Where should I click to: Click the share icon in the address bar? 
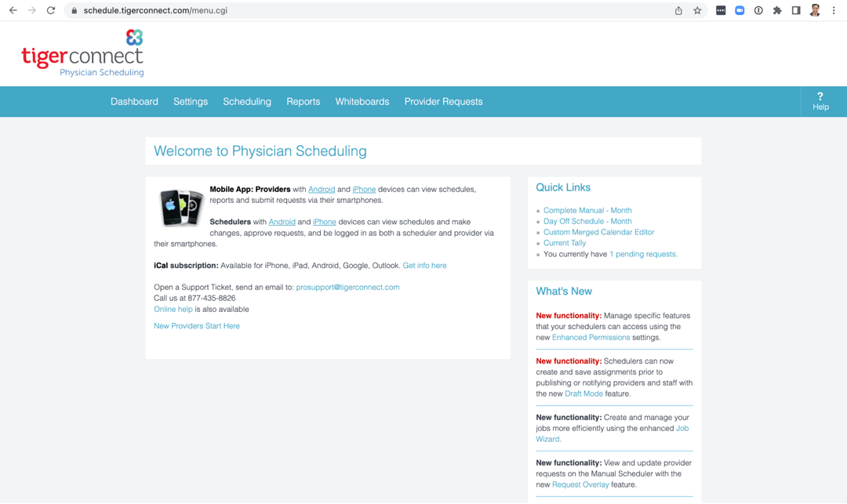(678, 11)
